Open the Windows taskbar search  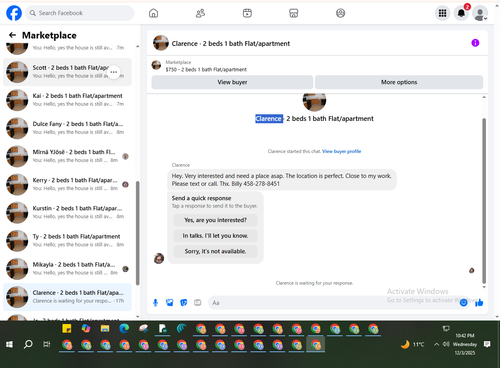coord(28,344)
